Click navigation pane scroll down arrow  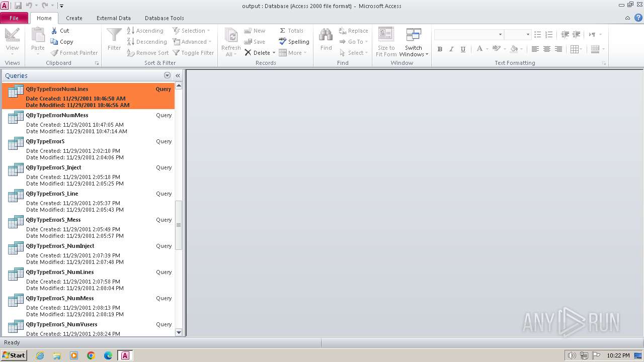pyautogui.click(x=179, y=332)
